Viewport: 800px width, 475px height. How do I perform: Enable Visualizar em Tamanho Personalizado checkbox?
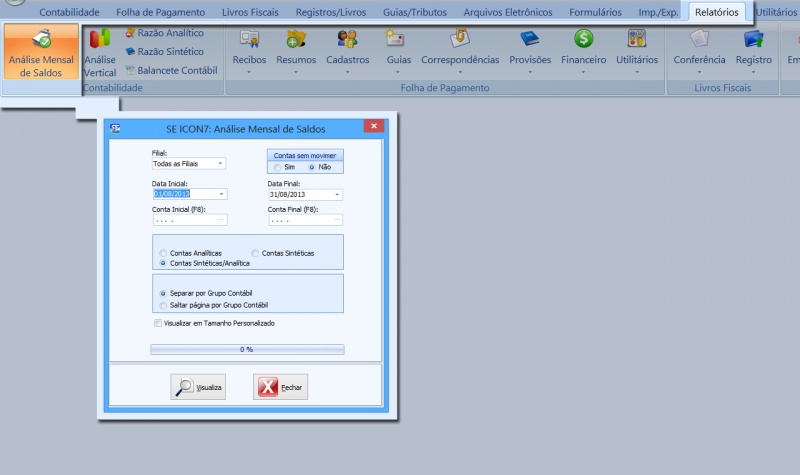tap(158, 323)
